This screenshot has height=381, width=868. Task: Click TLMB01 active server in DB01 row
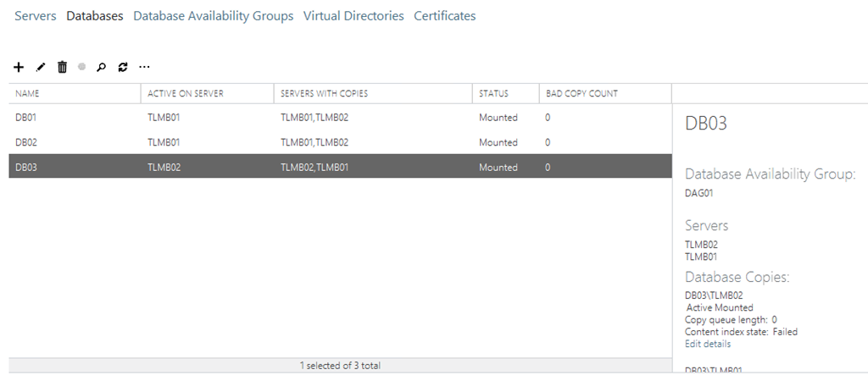[x=164, y=117]
